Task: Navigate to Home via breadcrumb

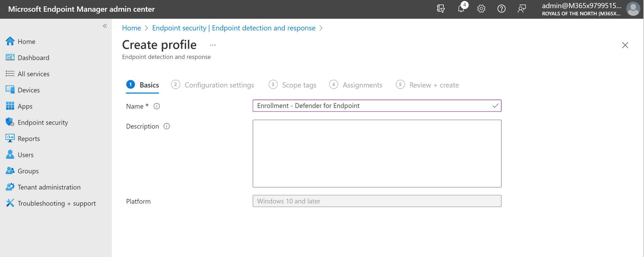Action: 131,28
